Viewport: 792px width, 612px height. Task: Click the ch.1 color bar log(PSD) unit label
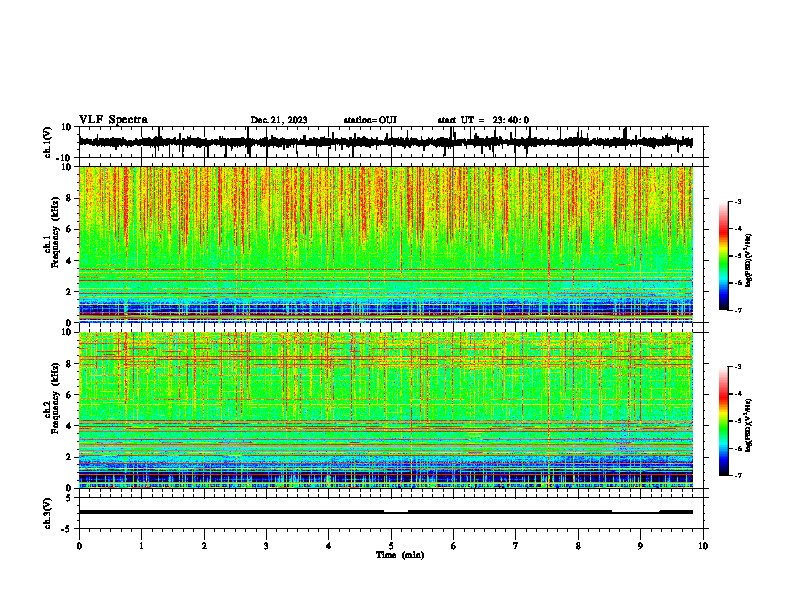click(749, 261)
